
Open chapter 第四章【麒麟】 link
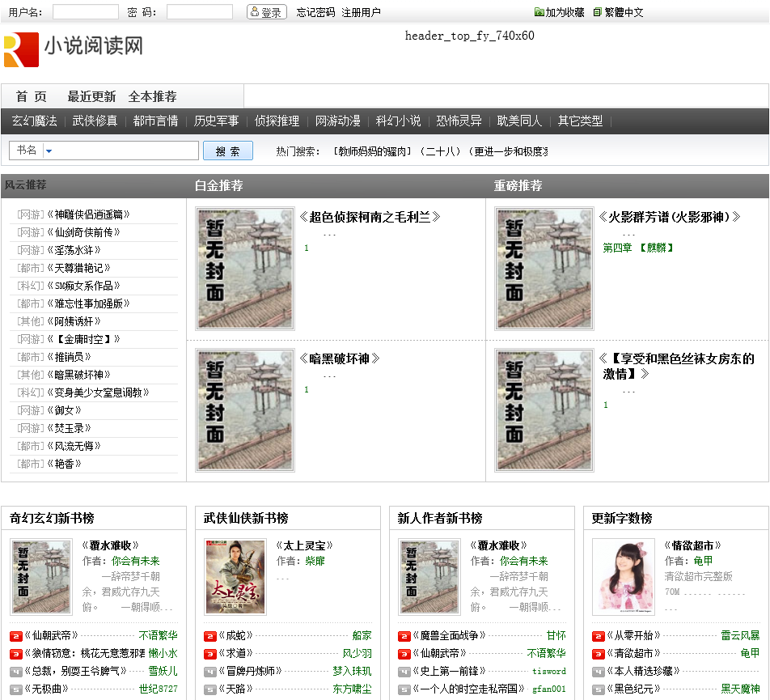[x=638, y=248]
